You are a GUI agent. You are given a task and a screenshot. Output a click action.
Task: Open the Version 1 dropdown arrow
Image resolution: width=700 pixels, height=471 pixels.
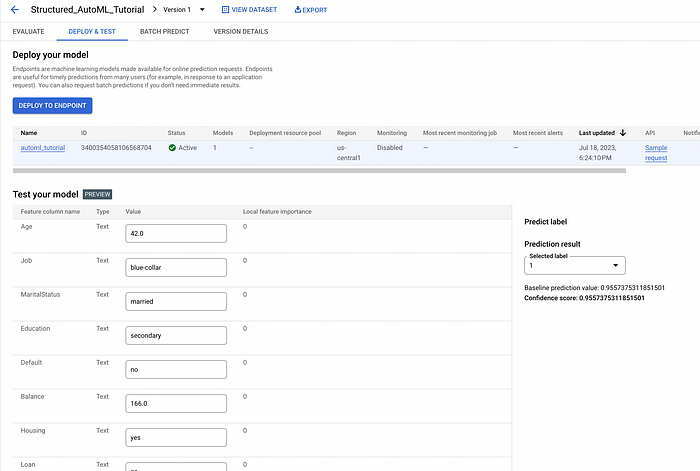coord(202,9)
